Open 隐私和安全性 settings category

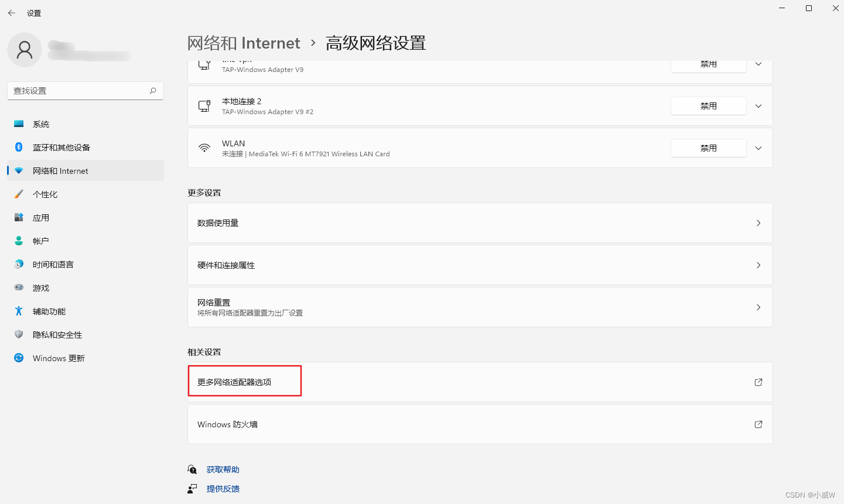86,335
